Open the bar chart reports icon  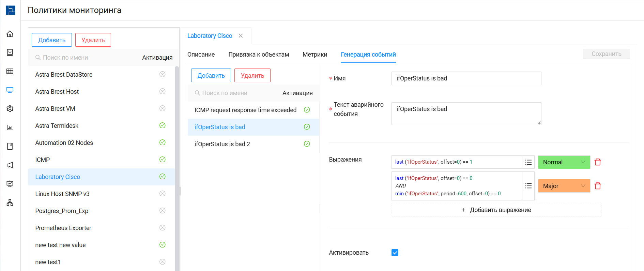[x=10, y=127]
